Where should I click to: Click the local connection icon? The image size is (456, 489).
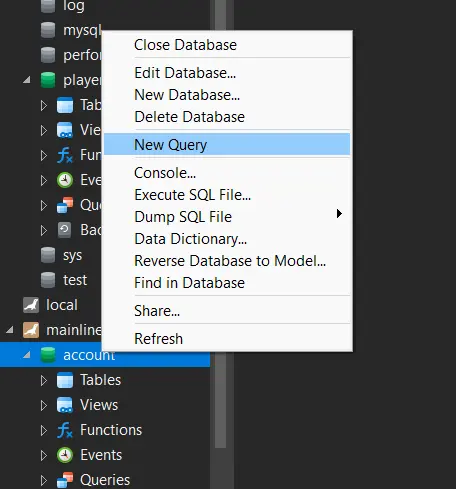pyautogui.click(x=31, y=305)
